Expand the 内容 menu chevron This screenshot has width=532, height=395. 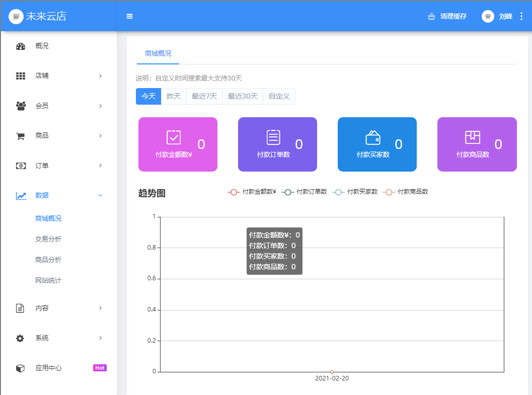click(100, 308)
